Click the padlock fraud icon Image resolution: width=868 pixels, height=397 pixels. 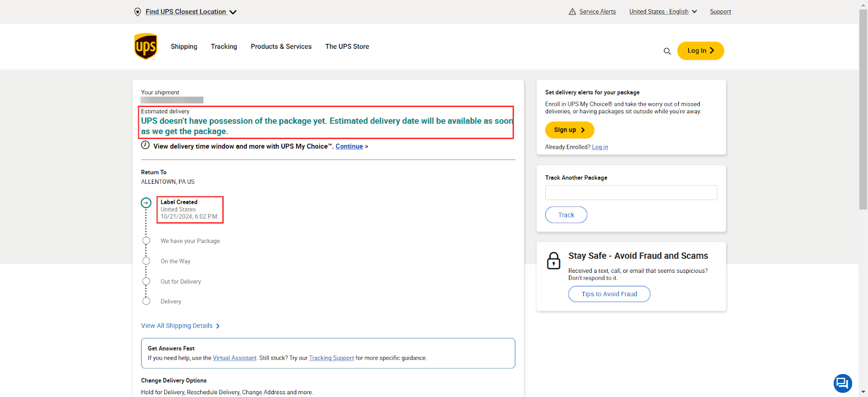pyautogui.click(x=553, y=261)
